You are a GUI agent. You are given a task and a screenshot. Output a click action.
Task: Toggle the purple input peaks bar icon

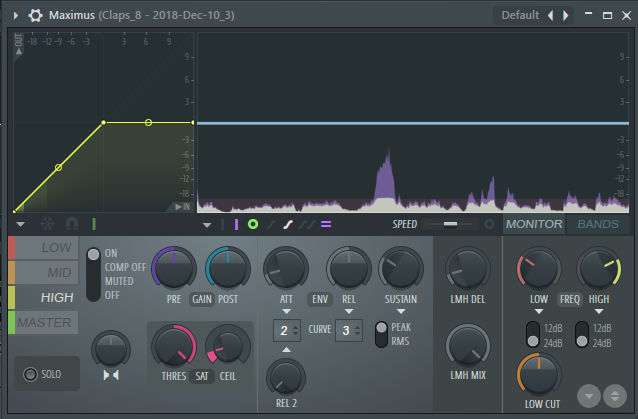[236, 224]
